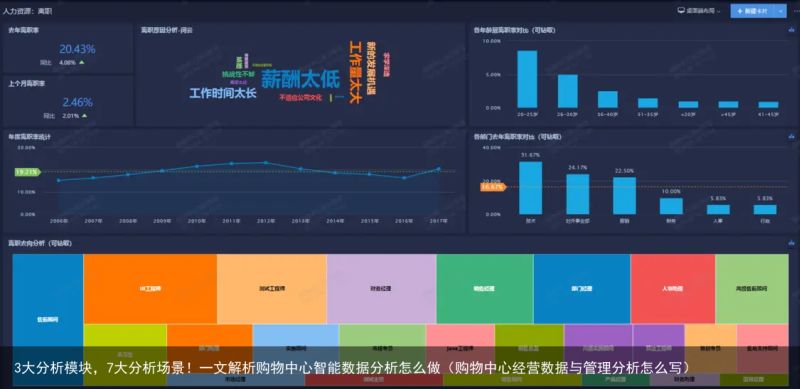This screenshot has width=800, height=389.
Task: Click the 26-30岁 bar in age chart
Action: (x=567, y=91)
